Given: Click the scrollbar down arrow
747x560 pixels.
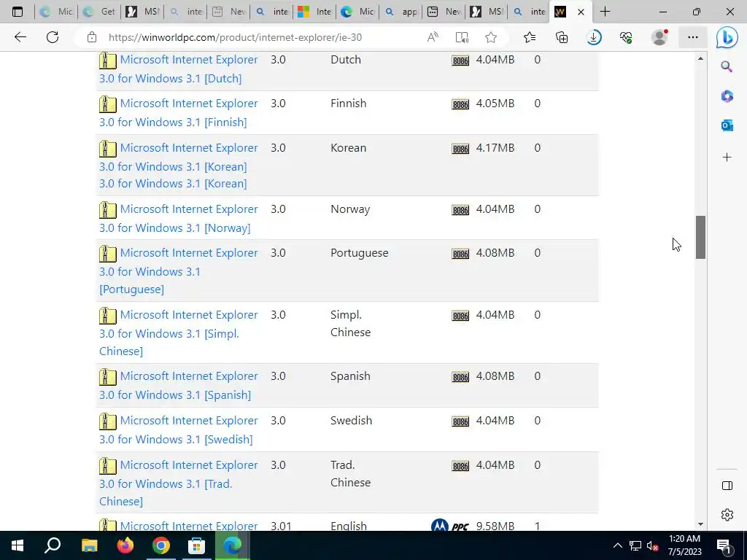Looking at the screenshot, I should (700, 524).
